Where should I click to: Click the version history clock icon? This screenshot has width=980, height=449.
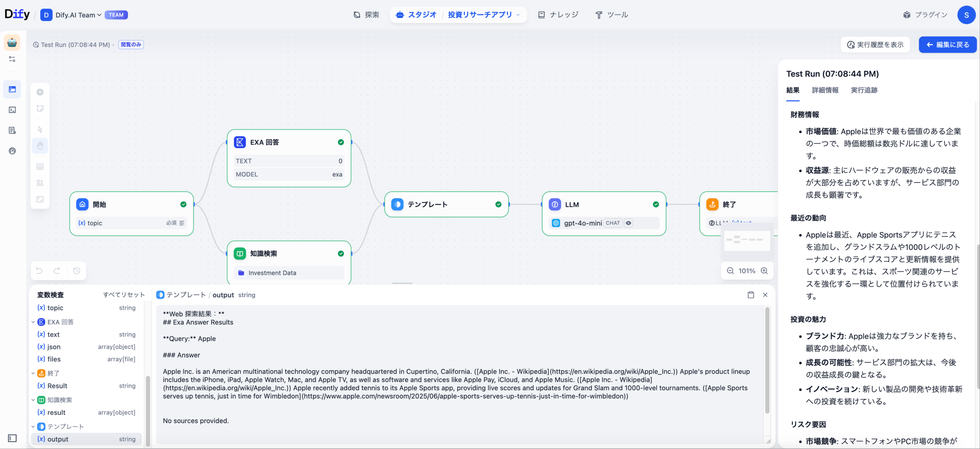(77, 271)
